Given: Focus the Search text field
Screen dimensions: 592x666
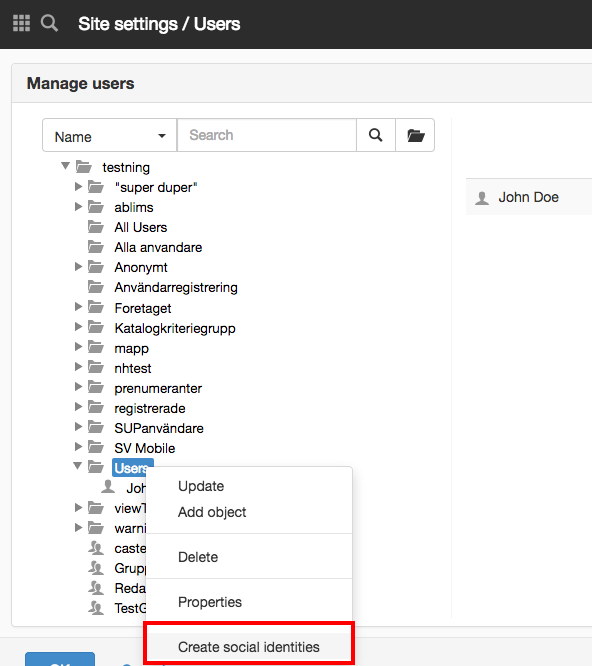Looking at the screenshot, I should click(x=267, y=135).
